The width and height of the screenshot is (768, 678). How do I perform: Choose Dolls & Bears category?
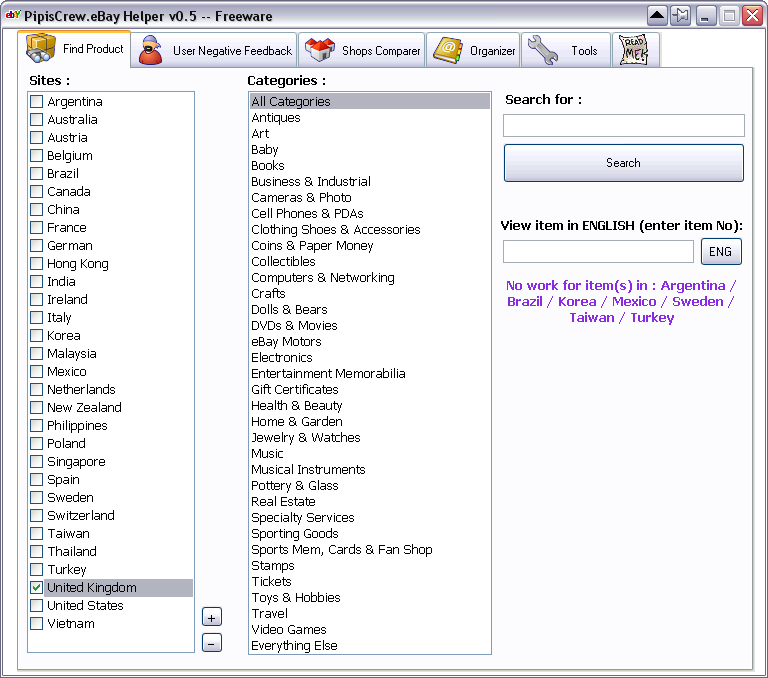370,310
